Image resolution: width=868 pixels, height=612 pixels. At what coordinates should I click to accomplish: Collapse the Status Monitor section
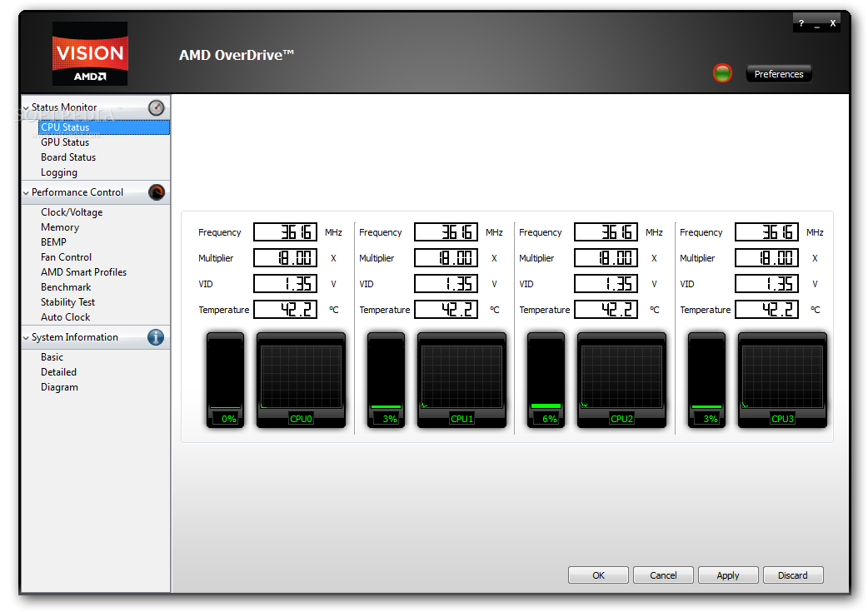point(26,108)
